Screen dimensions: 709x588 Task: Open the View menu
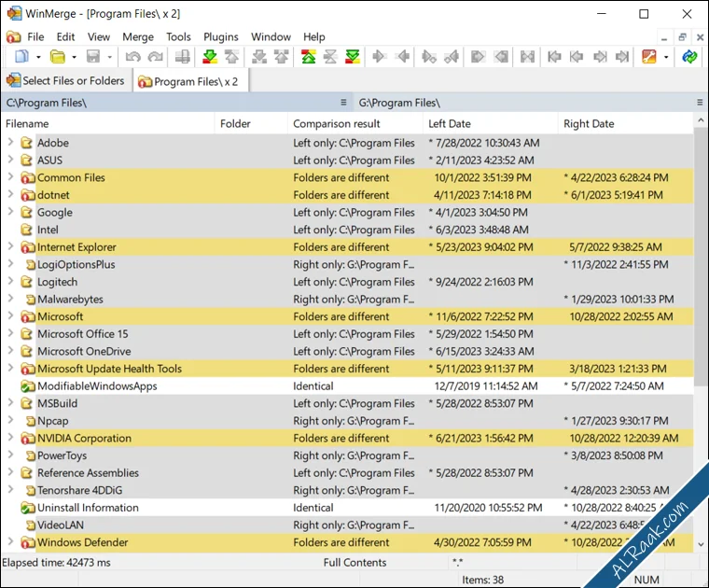tap(99, 36)
